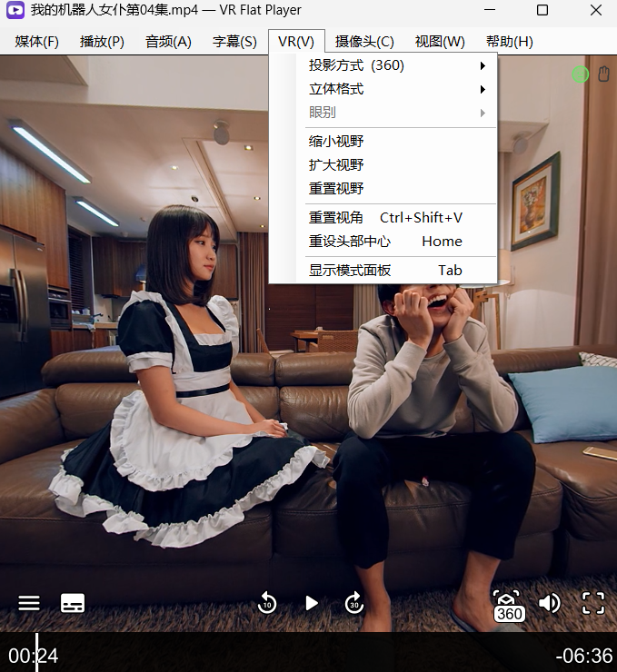The image size is (617, 672).
Task: Rewind 10 seconds with the back icon
Action: 266,603
